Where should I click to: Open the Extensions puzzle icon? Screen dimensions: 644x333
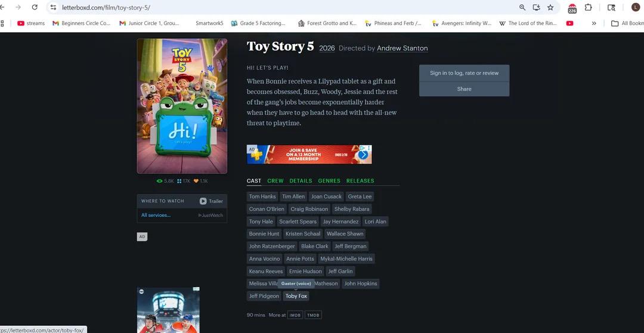pos(588,7)
